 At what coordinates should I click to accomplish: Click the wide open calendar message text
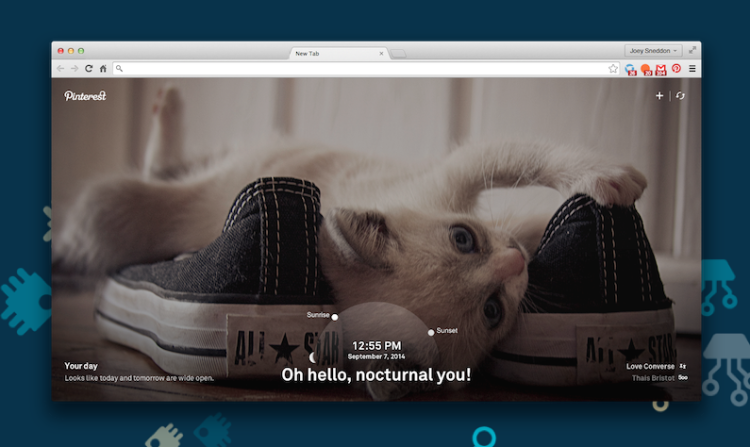tap(139, 378)
